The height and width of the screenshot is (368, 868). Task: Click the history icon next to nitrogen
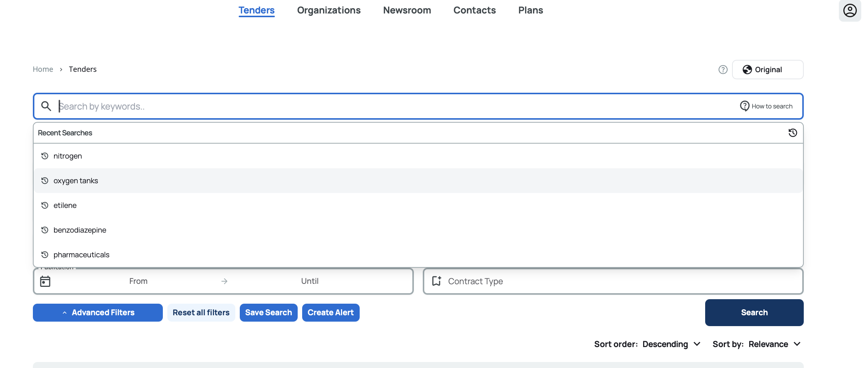pyautogui.click(x=45, y=156)
